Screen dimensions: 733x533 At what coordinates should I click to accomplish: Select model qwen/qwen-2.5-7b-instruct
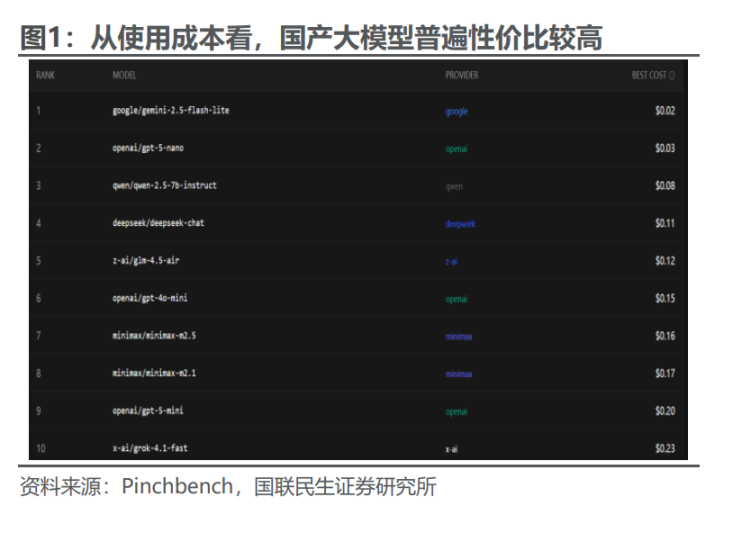click(164, 186)
